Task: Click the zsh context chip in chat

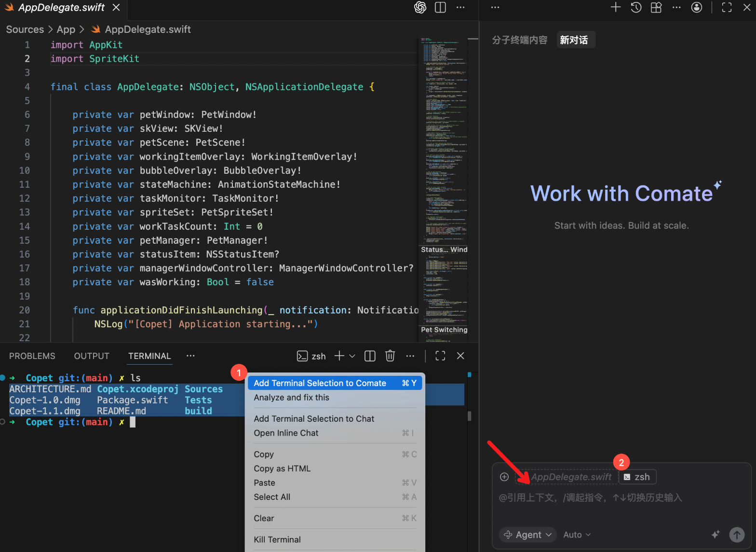Action: [x=637, y=477]
